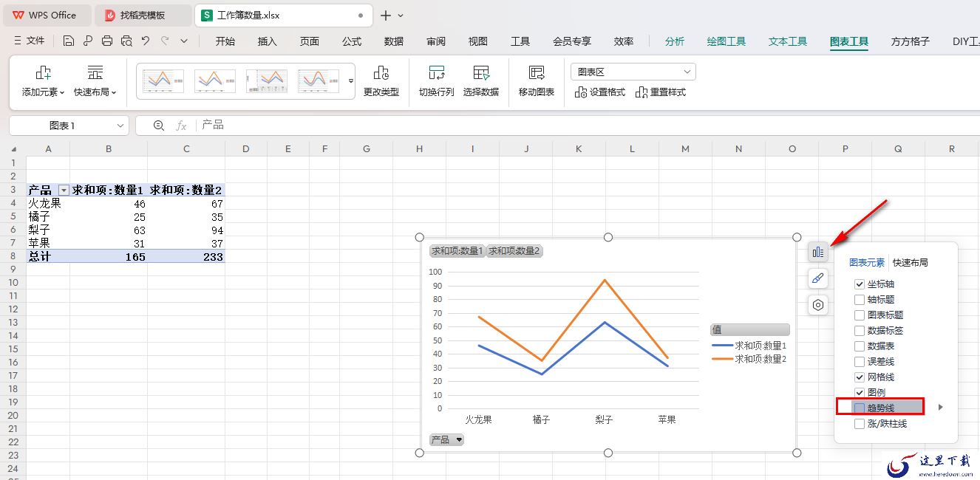This screenshot has width=980, height=480.
Task: Select the first chart style thumbnail
Action: point(163,81)
